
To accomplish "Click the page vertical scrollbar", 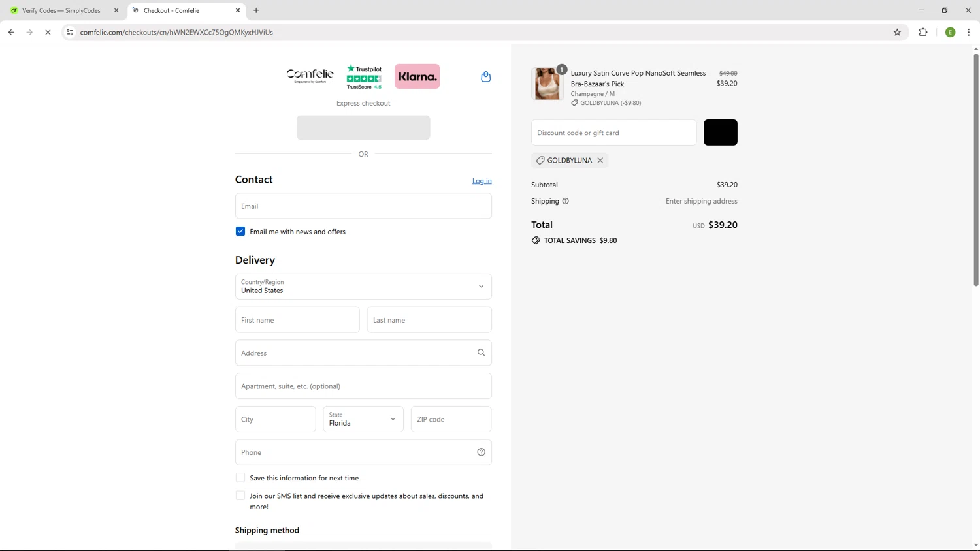I will click(976, 170).
